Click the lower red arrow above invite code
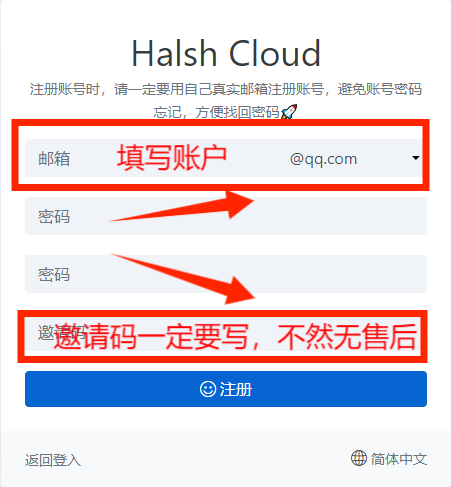Screen dimensions: 451x487 [x=183, y=278]
